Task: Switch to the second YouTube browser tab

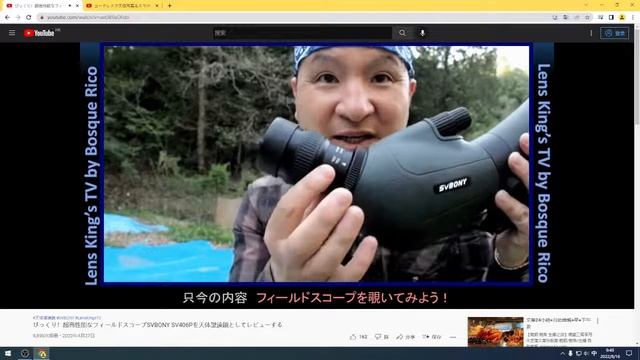Action: coord(122,6)
